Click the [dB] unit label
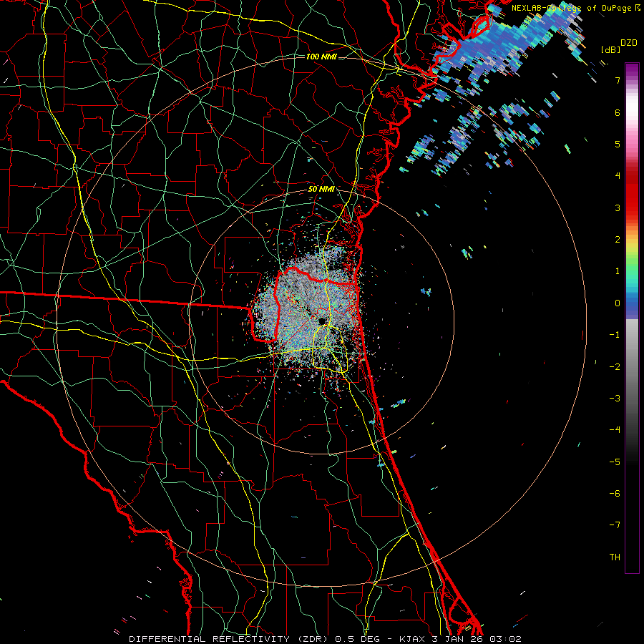This screenshot has width=644, height=644. pos(610,49)
